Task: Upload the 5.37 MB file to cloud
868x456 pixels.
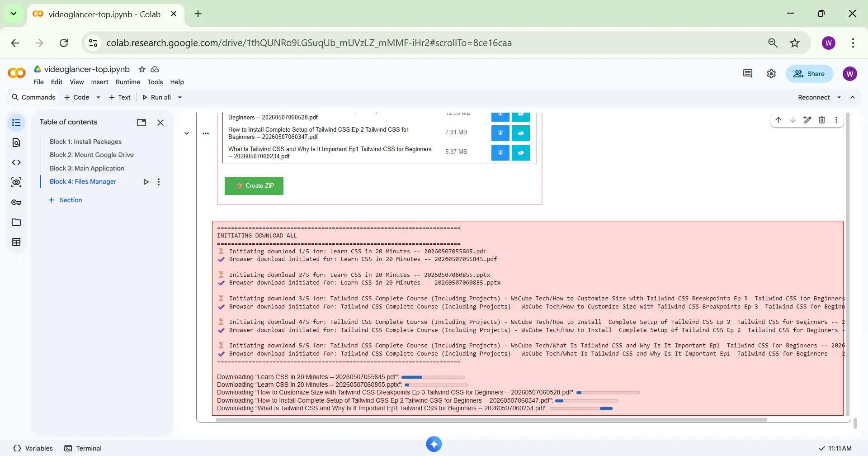Action: (521, 152)
